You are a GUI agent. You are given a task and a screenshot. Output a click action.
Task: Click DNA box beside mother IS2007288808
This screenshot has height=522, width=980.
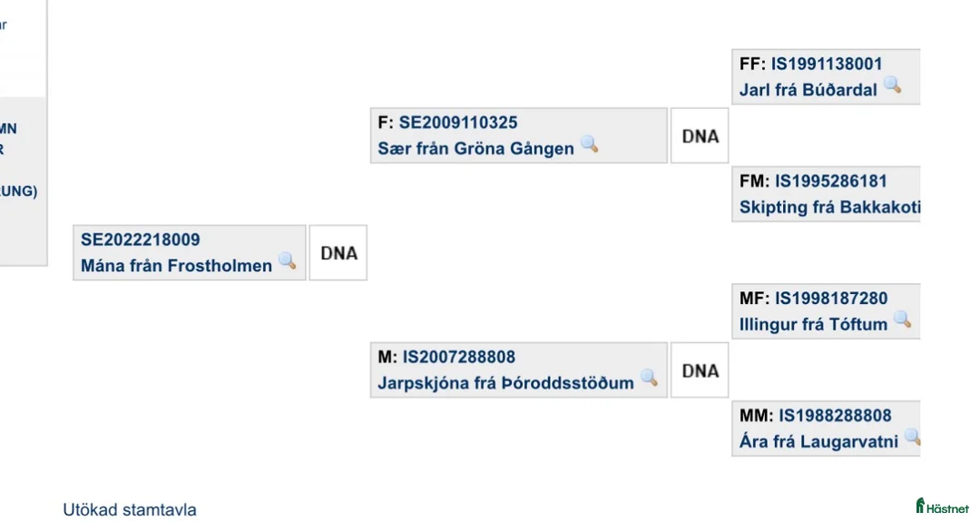pyautogui.click(x=700, y=370)
